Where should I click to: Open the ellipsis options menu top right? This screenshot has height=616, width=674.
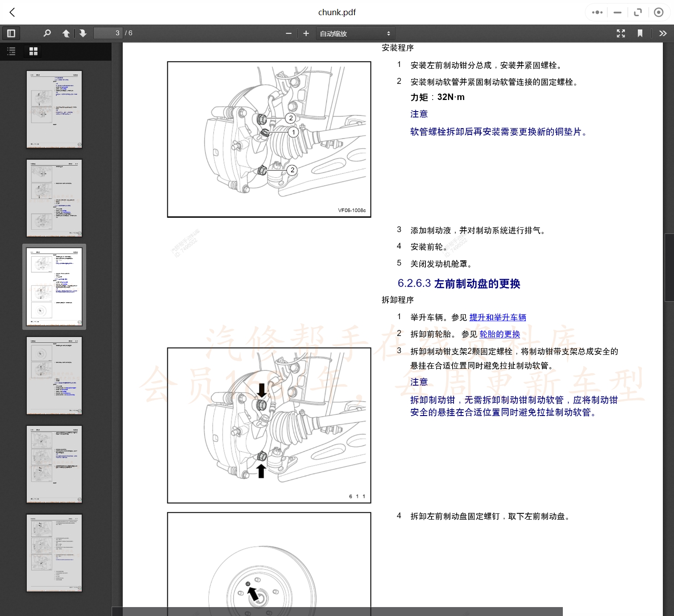tap(596, 12)
